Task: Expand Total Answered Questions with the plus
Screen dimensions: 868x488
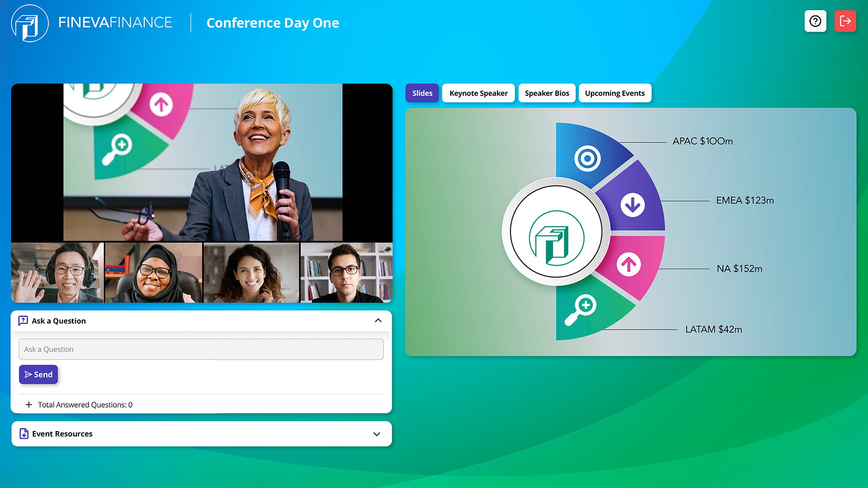Action: click(x=29, y=404)
